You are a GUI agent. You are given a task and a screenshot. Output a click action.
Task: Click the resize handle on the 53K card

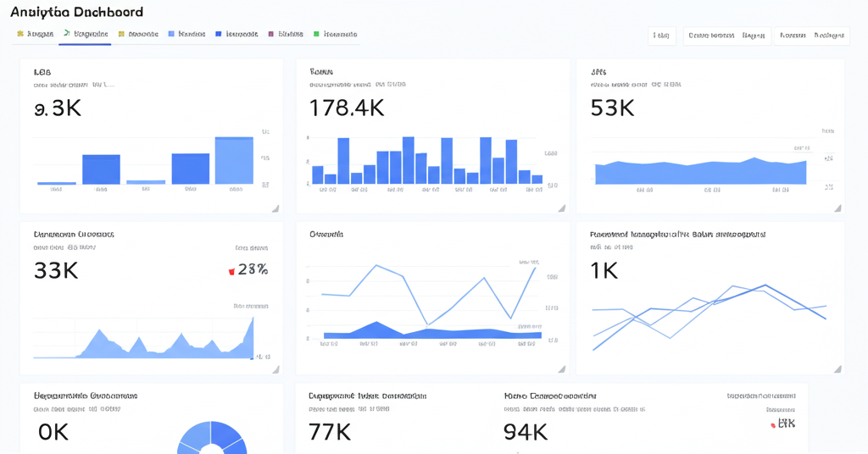click(837, 208)
